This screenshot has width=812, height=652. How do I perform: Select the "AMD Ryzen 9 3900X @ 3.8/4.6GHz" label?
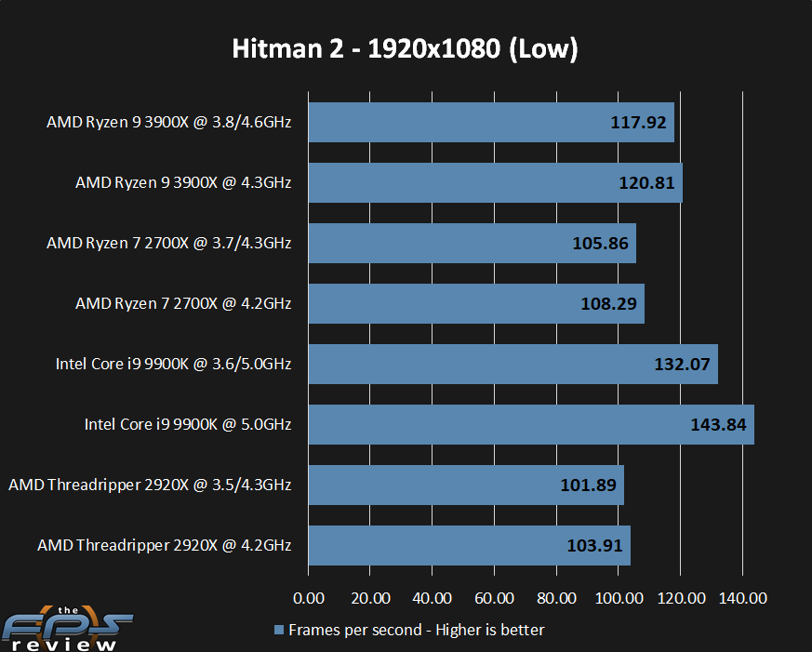(x=169, y=122)
